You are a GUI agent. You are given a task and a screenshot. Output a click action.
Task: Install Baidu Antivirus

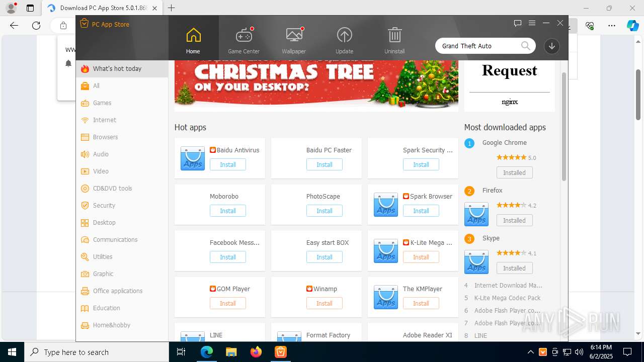click(x=228, y=165)
